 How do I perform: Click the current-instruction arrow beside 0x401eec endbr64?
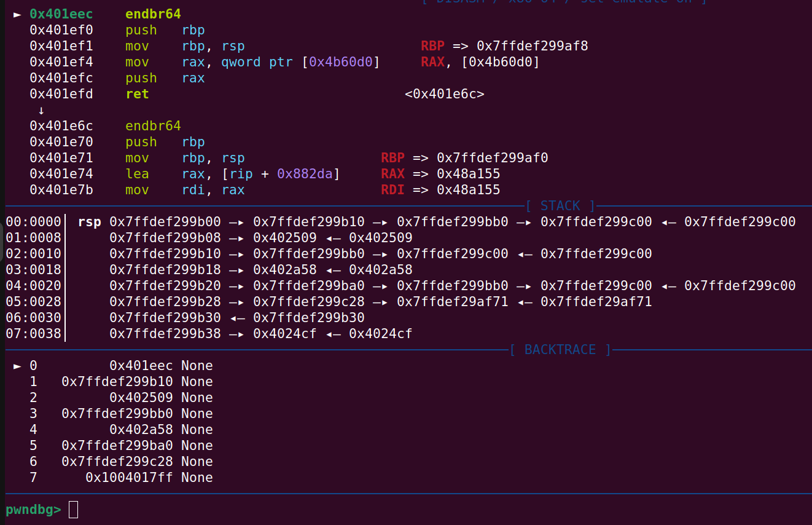[x=17, y=14]
